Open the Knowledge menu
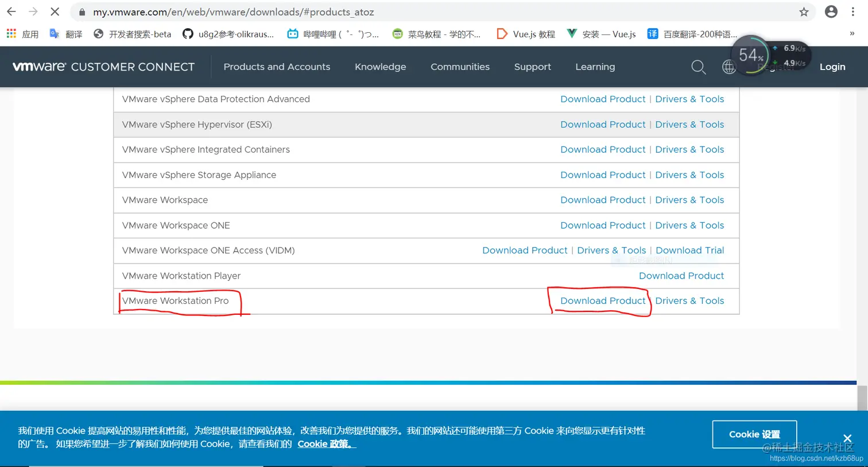Image resolution: width=868 pixels, height=467 pixels. point(380,67)
